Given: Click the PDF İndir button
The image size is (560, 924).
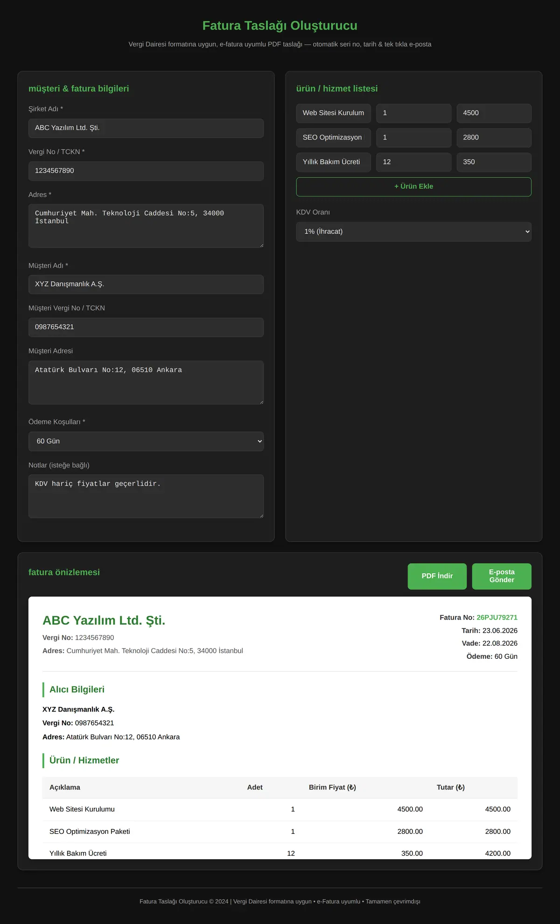Looking at the screenshot, I should (437, 576).
